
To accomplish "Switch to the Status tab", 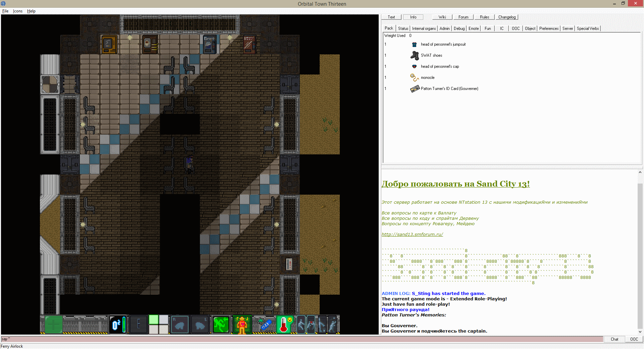I will click(403, 29).
